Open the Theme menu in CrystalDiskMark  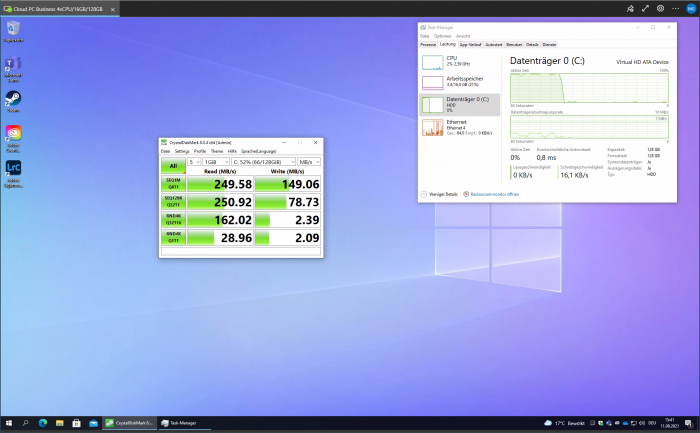(x=217, y=151)
